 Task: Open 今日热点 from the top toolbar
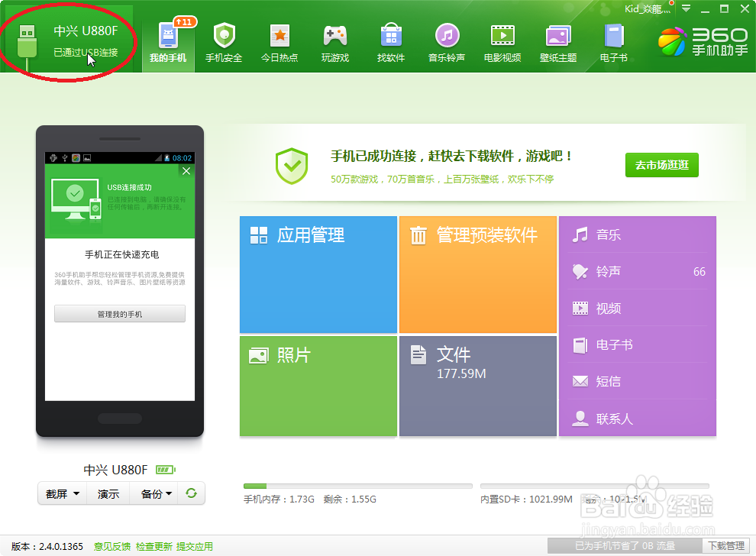click(279, 41)
